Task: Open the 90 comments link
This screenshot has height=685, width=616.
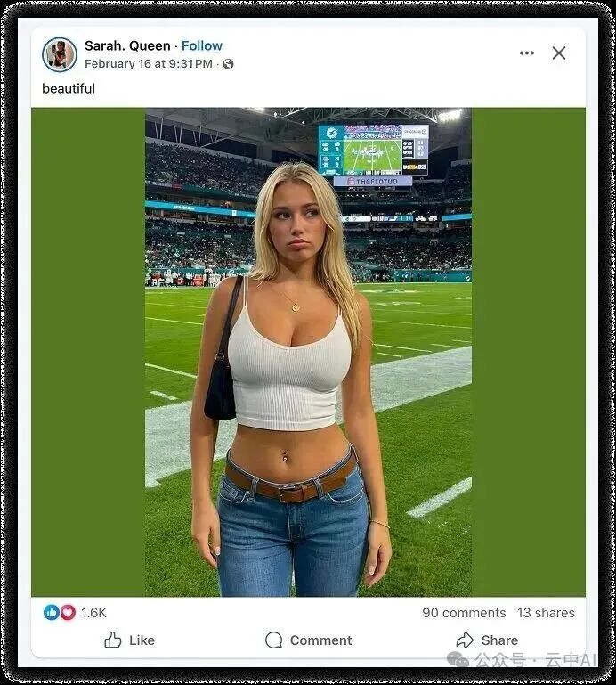Action: point(464,613)
